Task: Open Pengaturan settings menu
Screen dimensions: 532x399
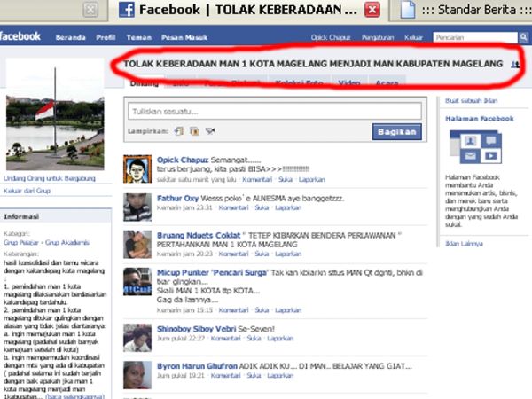Action: point(378,37)
